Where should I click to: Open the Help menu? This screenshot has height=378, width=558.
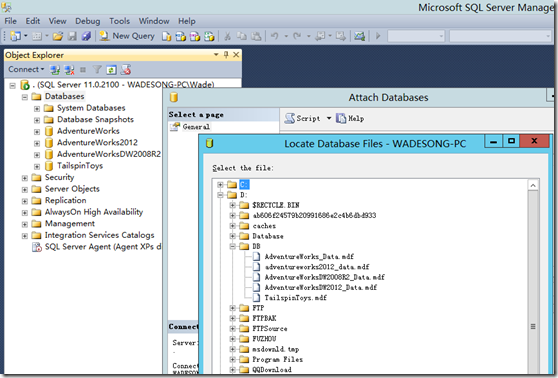(x=187, y=21)
